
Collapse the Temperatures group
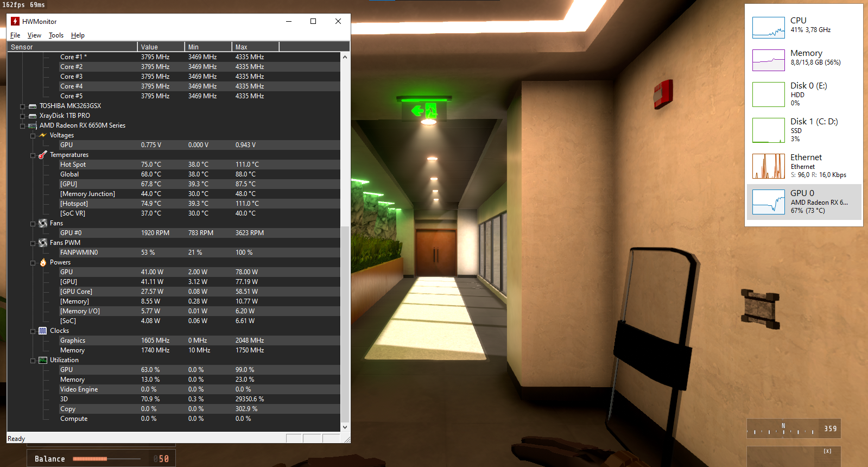[33, 155]
